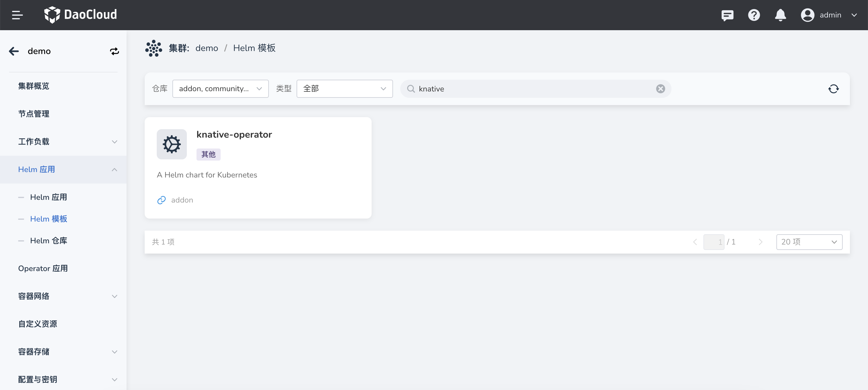Image resolution: width=868 pixels, height=390 pixels.
Task: Click the knative search input field
Action: point(532,89)
